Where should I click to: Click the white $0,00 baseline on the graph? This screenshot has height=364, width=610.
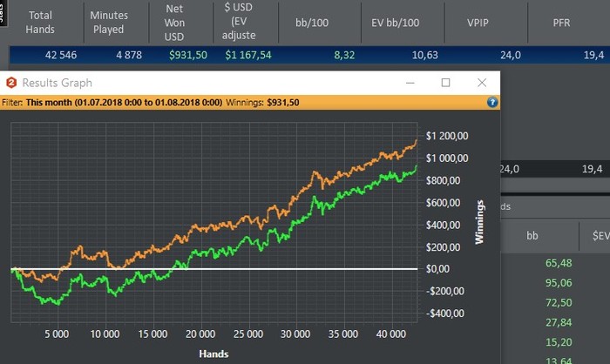point(214,269)
